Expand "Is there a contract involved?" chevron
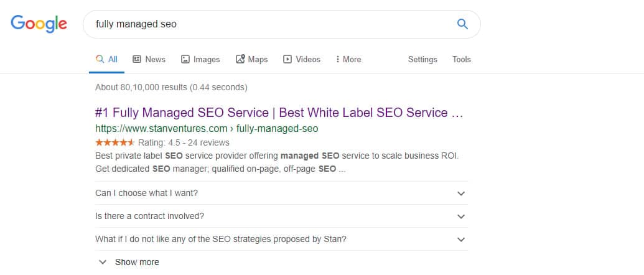The width and height of the screenshot is (644, 275). tap(461, 217)
